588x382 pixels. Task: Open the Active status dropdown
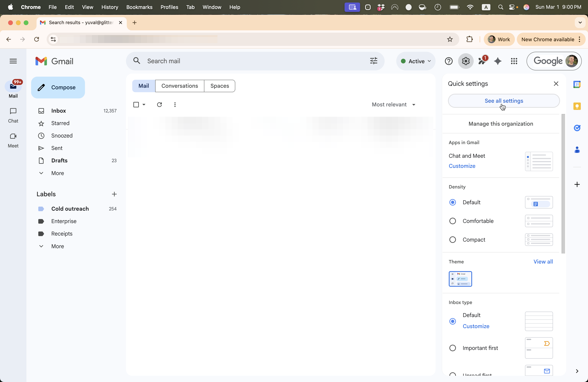point(416,61)
